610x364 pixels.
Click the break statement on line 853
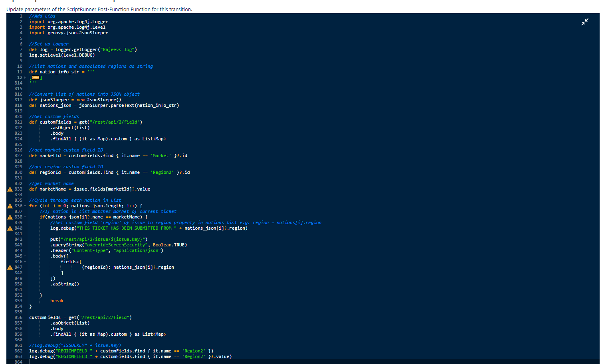[x=57, y=301]
